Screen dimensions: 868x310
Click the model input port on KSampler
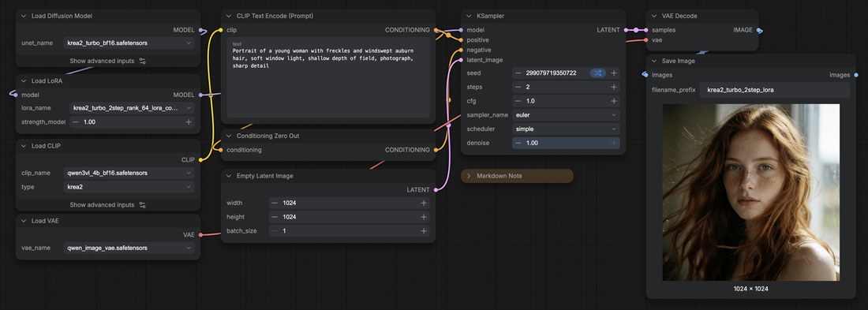coord(461,30)
